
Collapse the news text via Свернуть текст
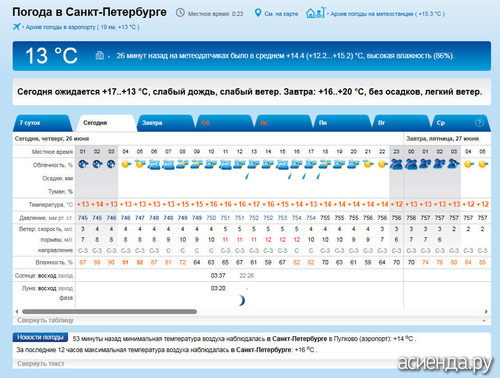[x=41, y=364]
